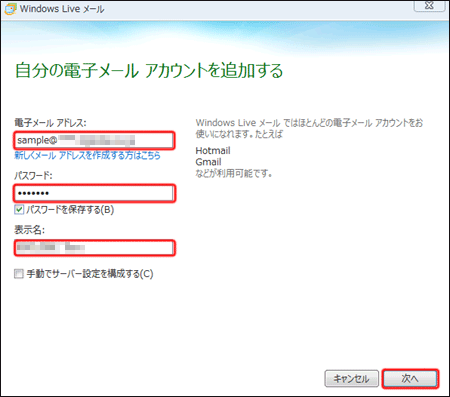Click the Gmail text

click(208, 162)
